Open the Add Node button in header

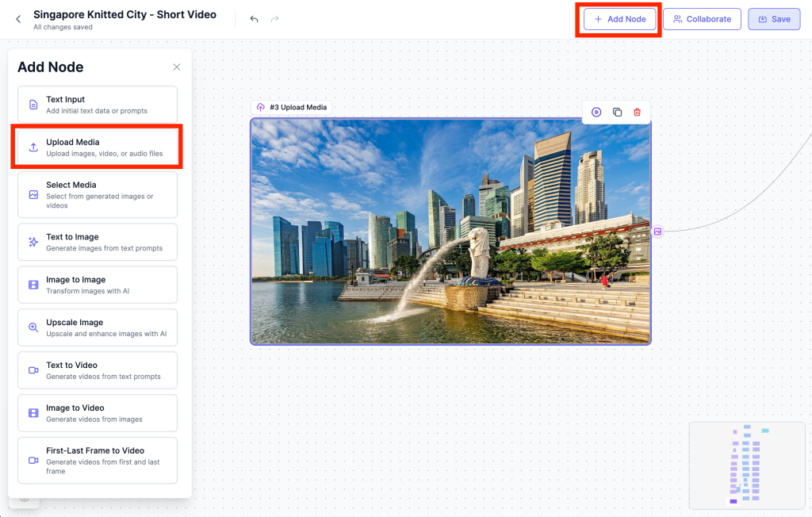619,19
